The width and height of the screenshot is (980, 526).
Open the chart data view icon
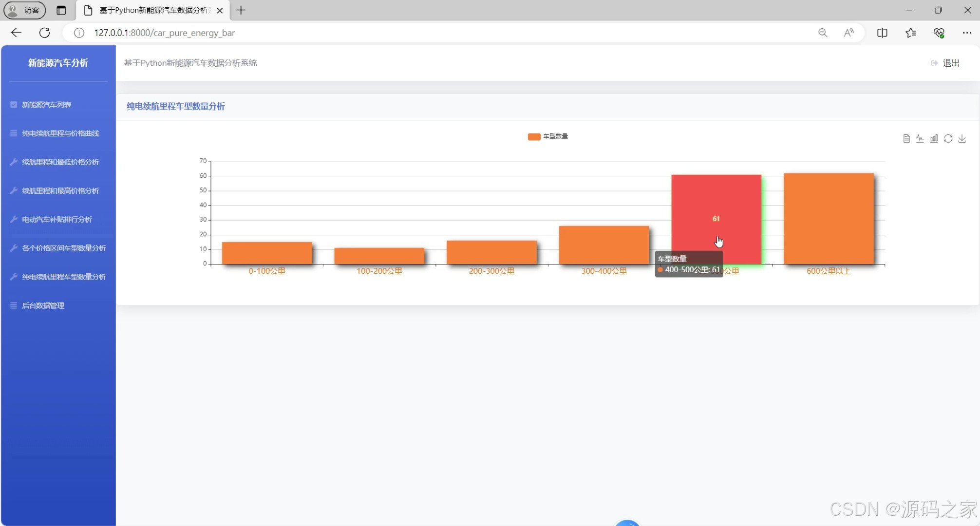point(906,139)
